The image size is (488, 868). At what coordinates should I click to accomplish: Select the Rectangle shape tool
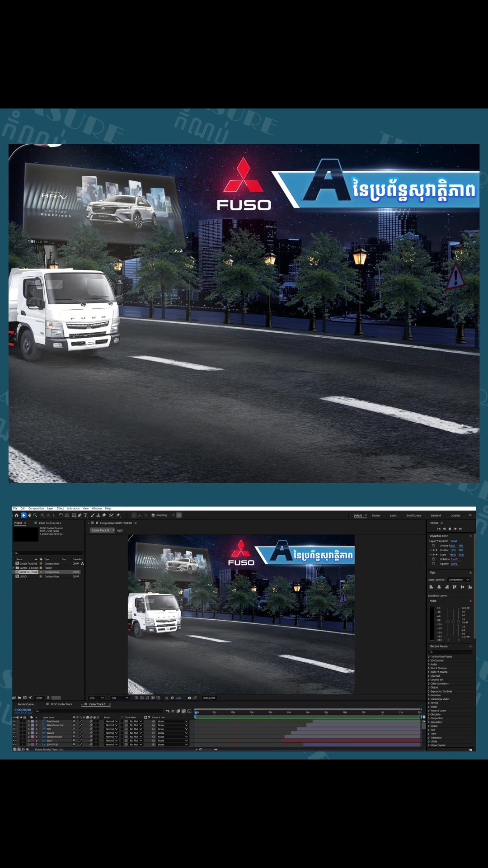[74, 515]
